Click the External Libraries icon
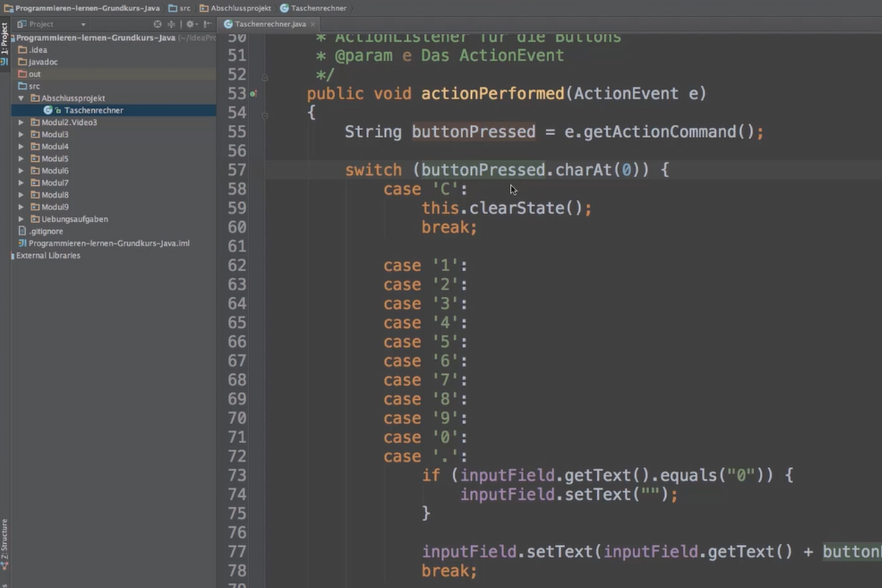Viewport: 882px width, 588px height. [12, 256]
